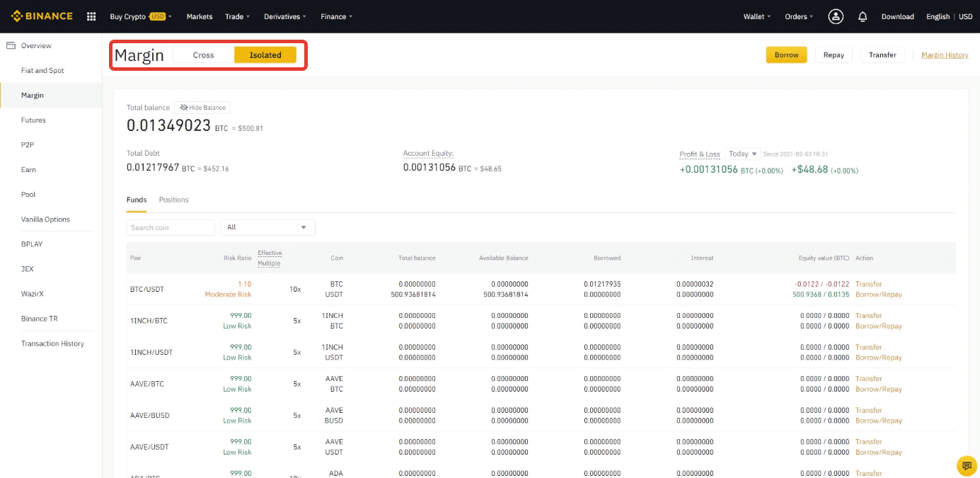The height and width of the screenshot is (478, 980).
Task: Open the Margin History link
Action: (945, 55)
